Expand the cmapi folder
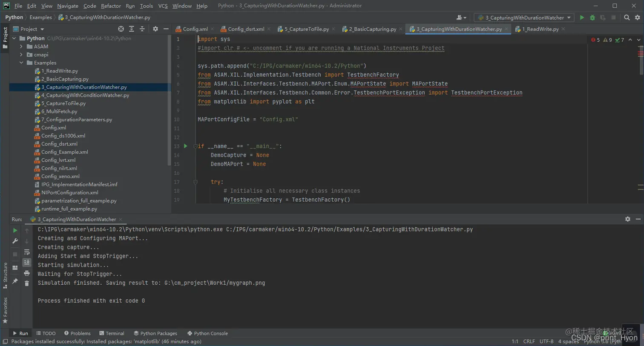 point(21,54)
